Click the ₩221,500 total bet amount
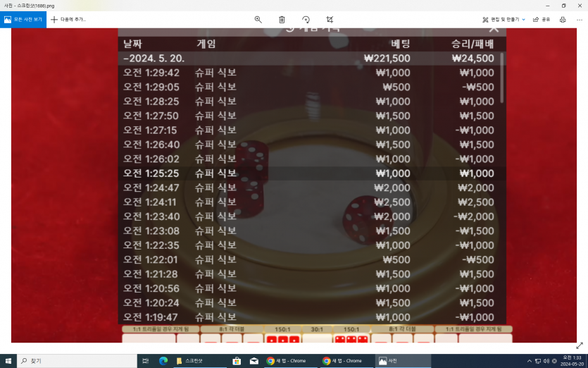Image resolution: width=588 pixels, height=368 pixels. [x=387, y=59]
